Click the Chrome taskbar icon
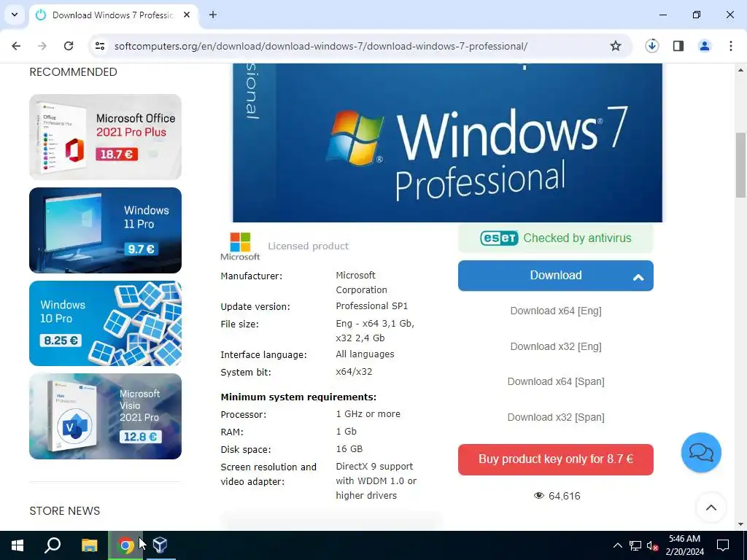747x560 pixels. click(125, 545)
